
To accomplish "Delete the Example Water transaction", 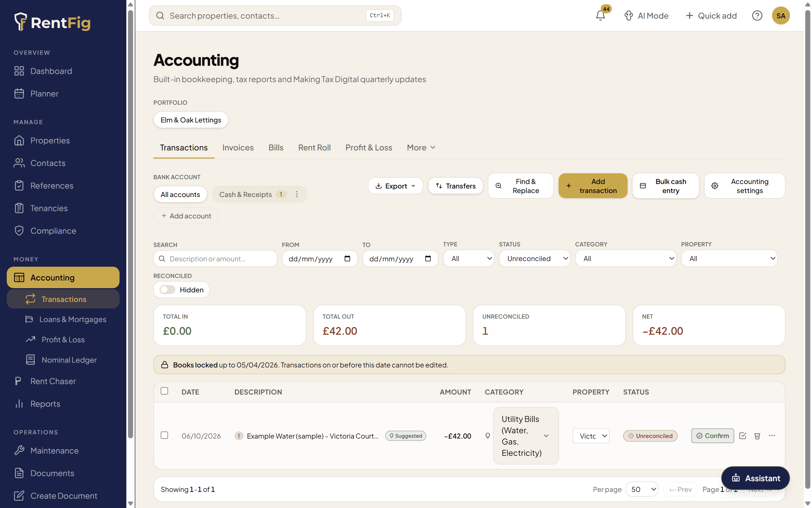I will pyautogui.click(x=757, y=436).
